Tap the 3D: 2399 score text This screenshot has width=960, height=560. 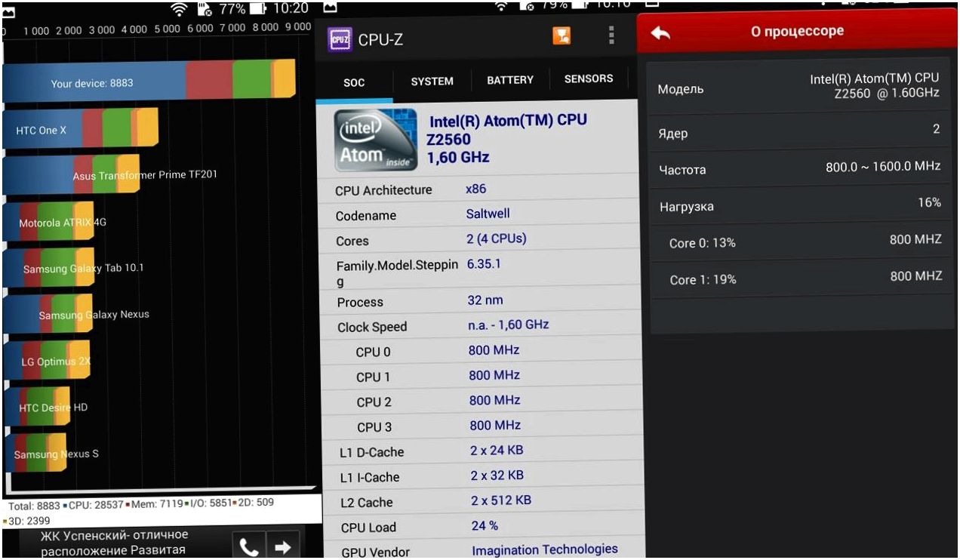pos(31,520)
